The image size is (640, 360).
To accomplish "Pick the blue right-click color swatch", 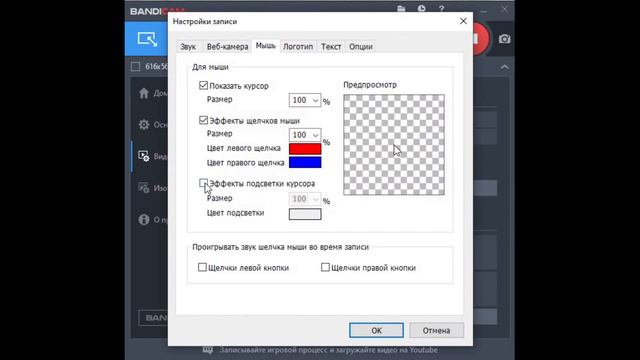I will pos(305,162).
